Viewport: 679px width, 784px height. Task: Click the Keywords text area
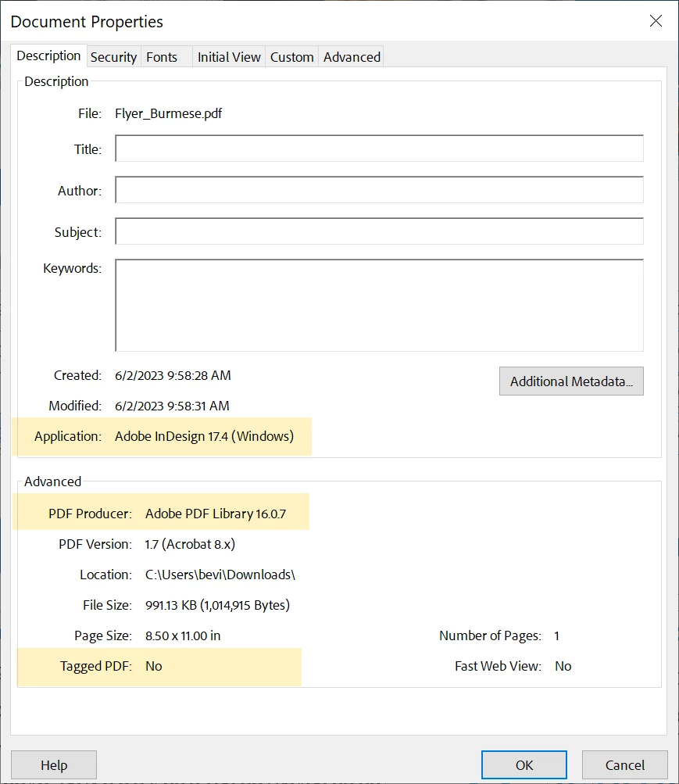click(379, 306)
